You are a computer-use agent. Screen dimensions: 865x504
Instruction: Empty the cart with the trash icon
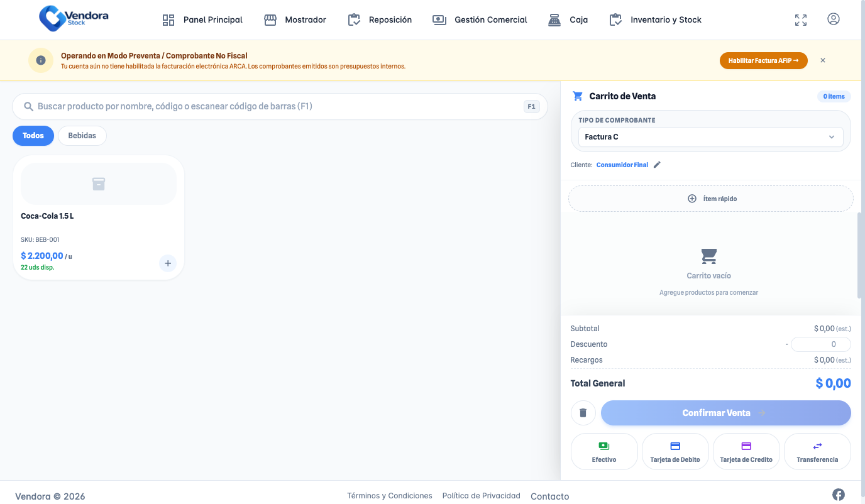[x=583, y=413]
